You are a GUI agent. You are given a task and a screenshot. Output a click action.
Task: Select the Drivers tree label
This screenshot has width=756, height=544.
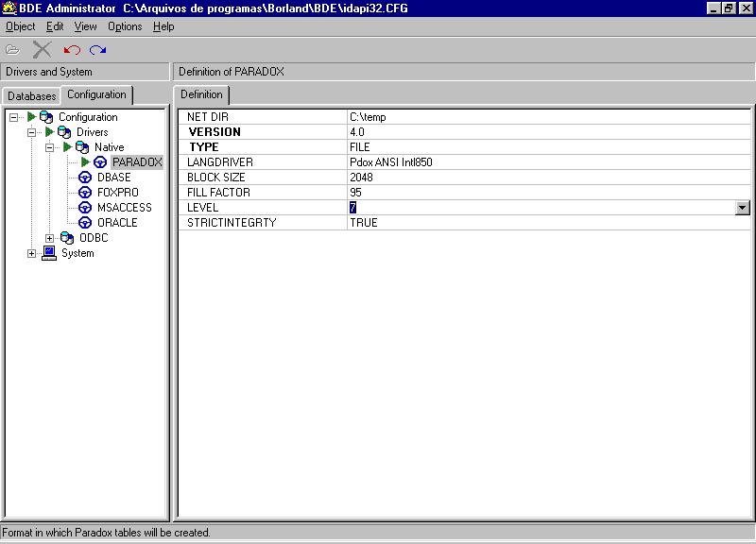coord(92,132)
